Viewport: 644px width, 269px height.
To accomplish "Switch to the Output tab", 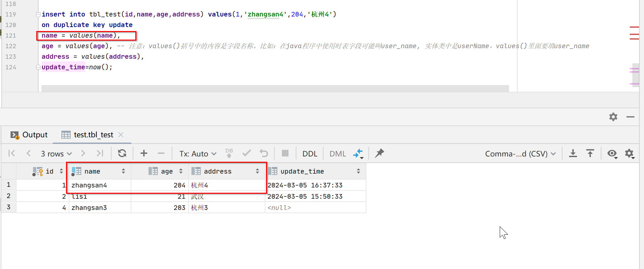I will (x=29, y=135).
